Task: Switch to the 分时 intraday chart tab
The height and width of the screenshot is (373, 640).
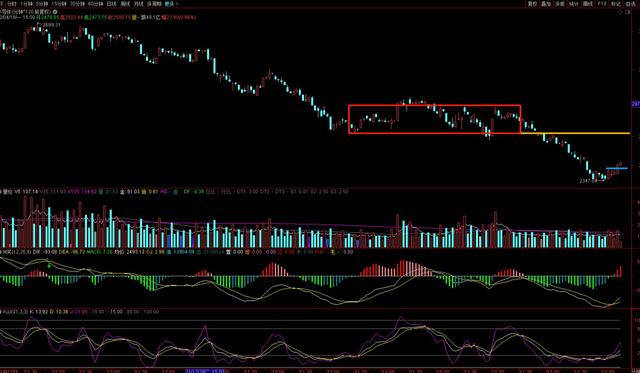Action: [11, 4]
